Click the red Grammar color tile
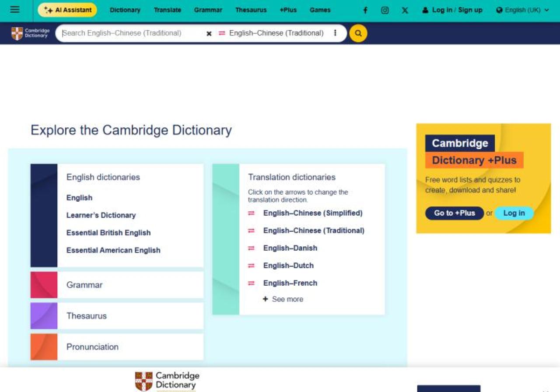The width and height of the screenshot is (560, 392). coord(44,285)
